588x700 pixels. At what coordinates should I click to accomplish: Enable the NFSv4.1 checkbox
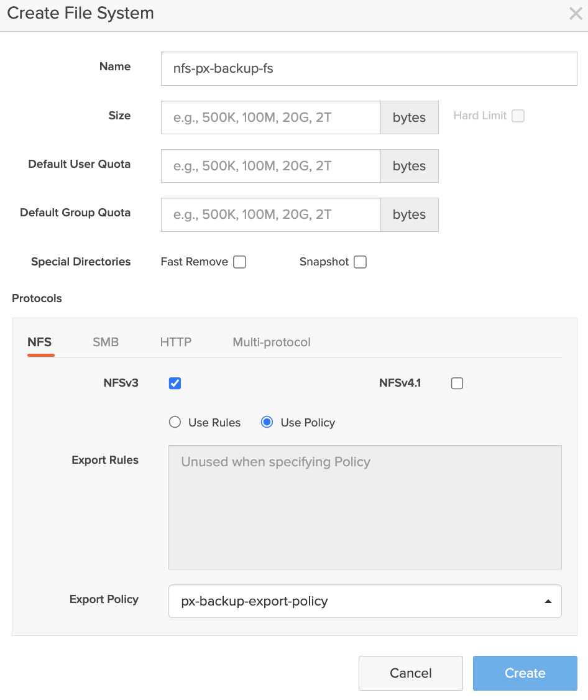tap(457, 383)
